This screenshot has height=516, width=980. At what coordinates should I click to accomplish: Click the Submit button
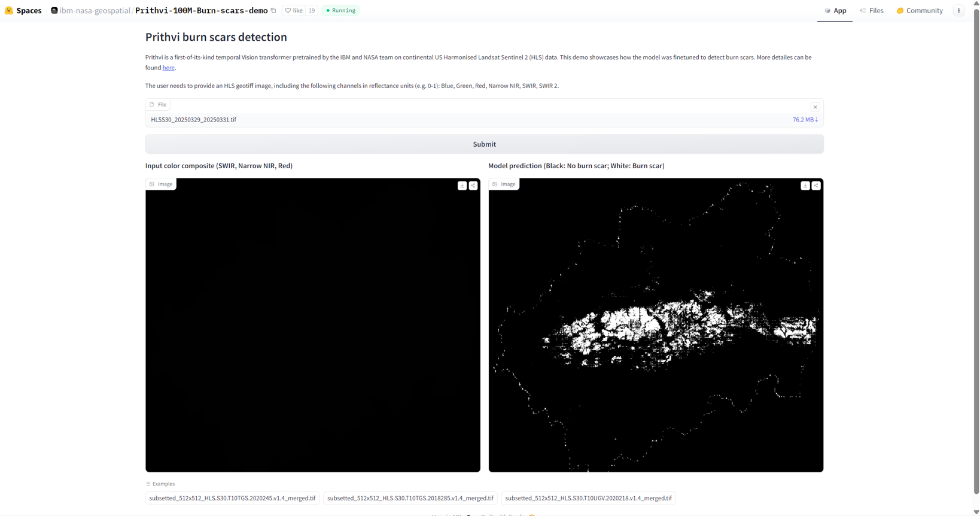(485, 144)
